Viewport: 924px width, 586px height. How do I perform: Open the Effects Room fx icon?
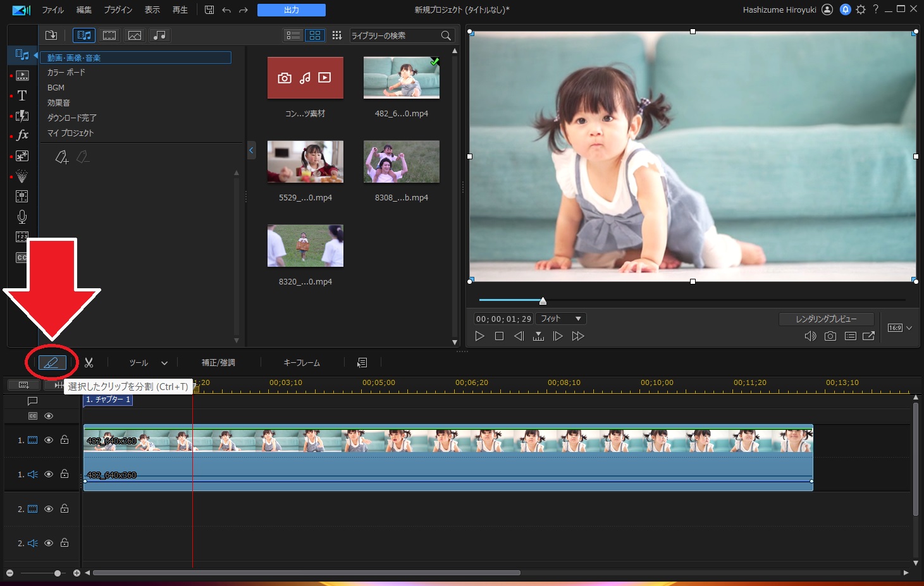[22, 135]
